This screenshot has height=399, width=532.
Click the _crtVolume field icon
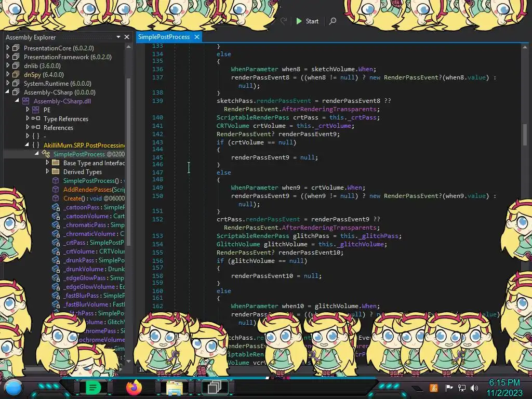pyautogui.click(x=56, y=251)
